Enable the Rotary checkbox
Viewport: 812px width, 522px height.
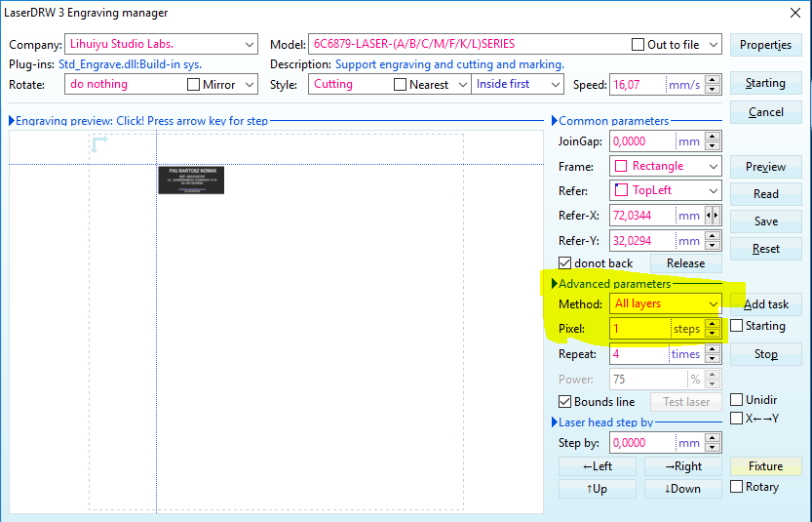tap(736, 486)
